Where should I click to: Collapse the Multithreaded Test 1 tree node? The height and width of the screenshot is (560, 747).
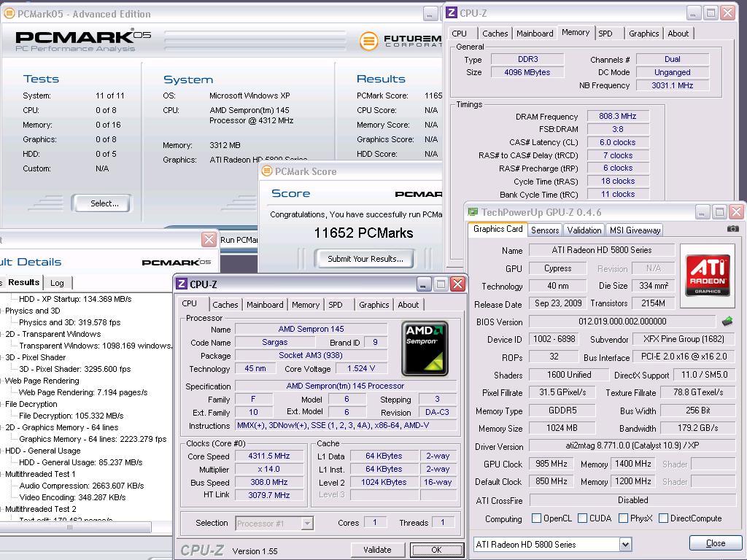click(1, 474)
